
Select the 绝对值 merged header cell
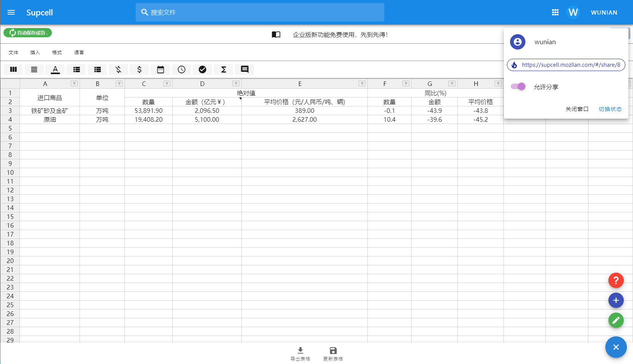pyautogui.click(x=246, y=93)
